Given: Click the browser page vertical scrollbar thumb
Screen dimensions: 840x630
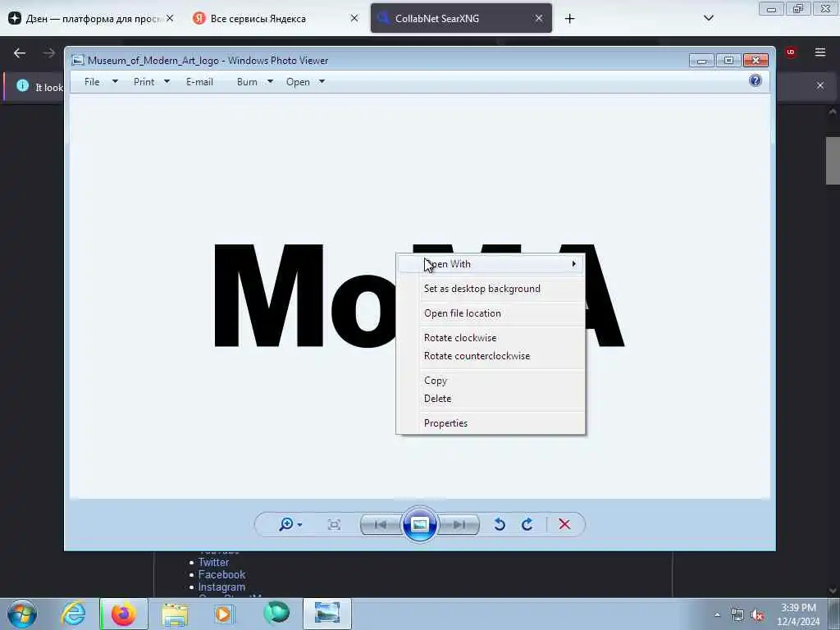Looking at the screenshot, I should 833,161.
